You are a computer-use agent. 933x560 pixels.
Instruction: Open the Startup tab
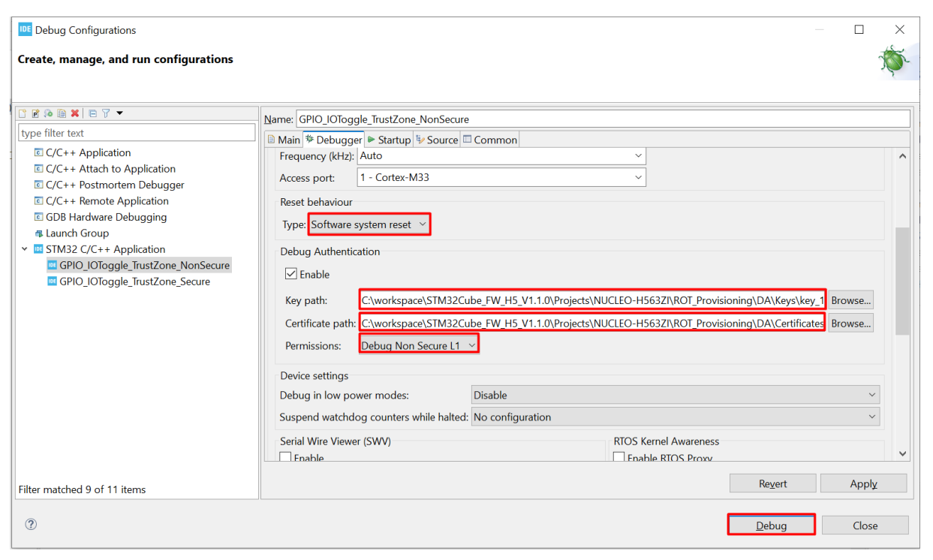(x=389, y=140)
